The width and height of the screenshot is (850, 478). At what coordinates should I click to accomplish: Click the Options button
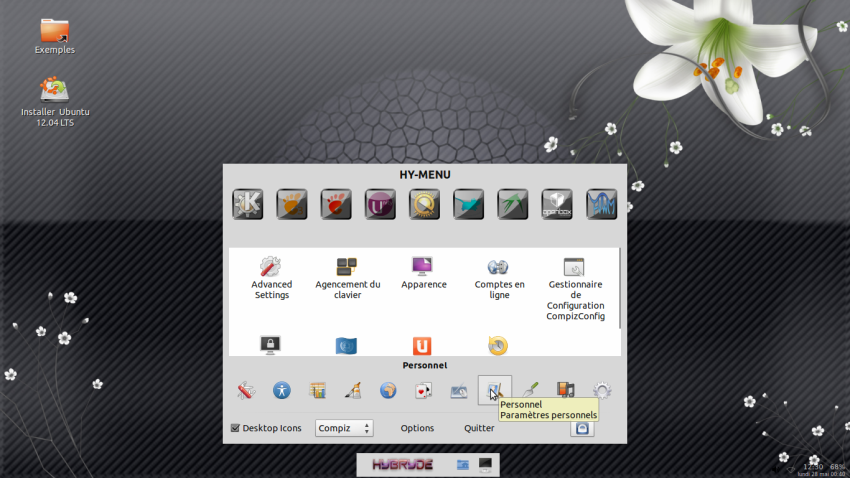[417, 428]
